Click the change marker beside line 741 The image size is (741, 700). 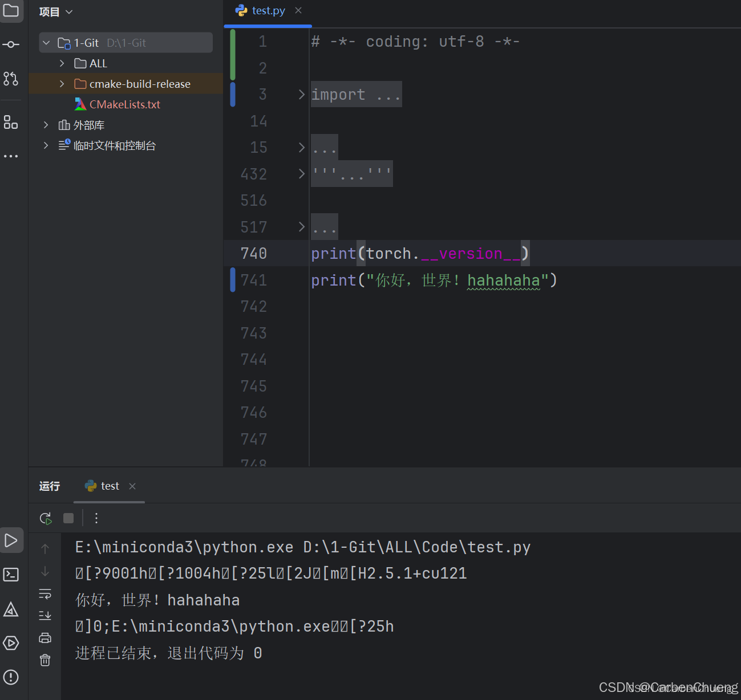pos(233,280)
